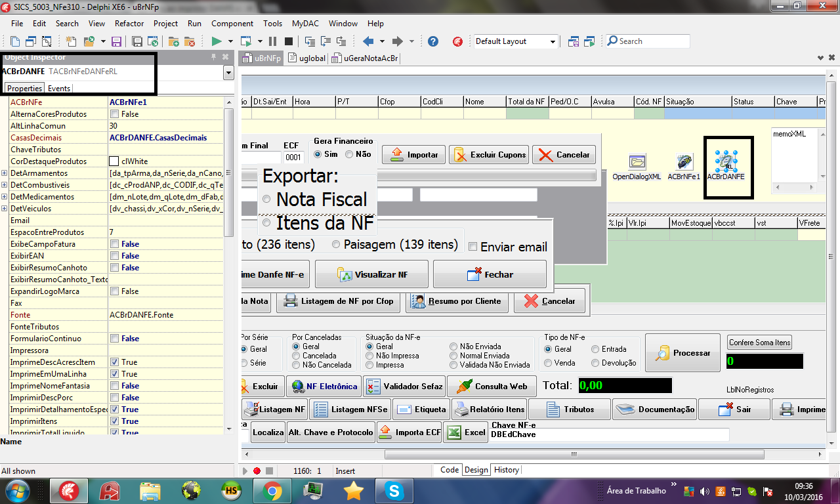Click the Step Over icon

point(325,41)
